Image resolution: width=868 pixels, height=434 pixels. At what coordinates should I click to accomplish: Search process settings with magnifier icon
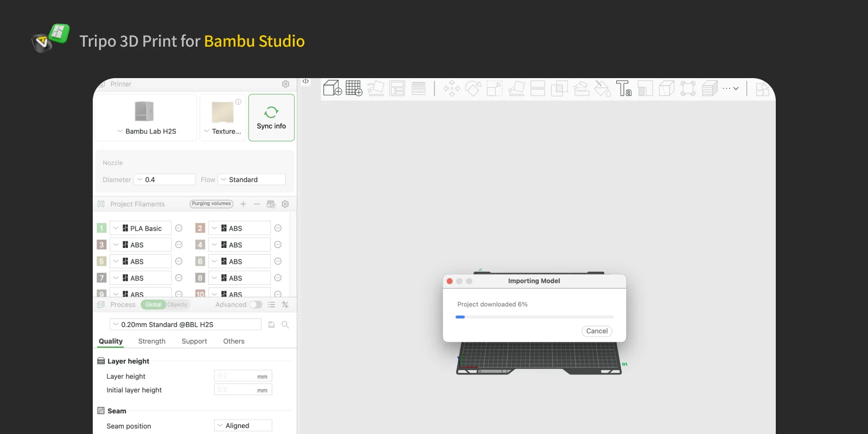tap(285, 324)
